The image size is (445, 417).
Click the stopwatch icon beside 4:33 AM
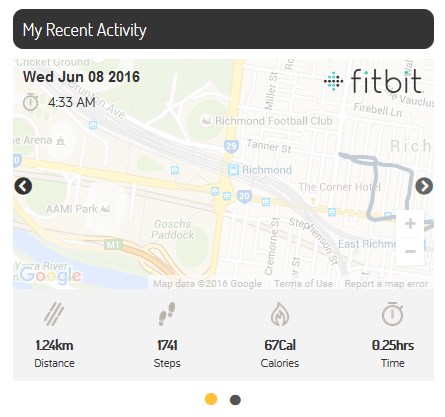30,102
